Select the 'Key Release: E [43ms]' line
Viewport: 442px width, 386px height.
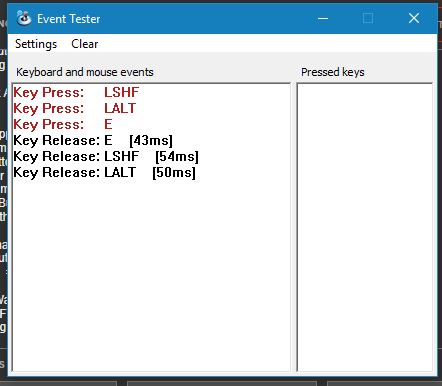[93, 140]
